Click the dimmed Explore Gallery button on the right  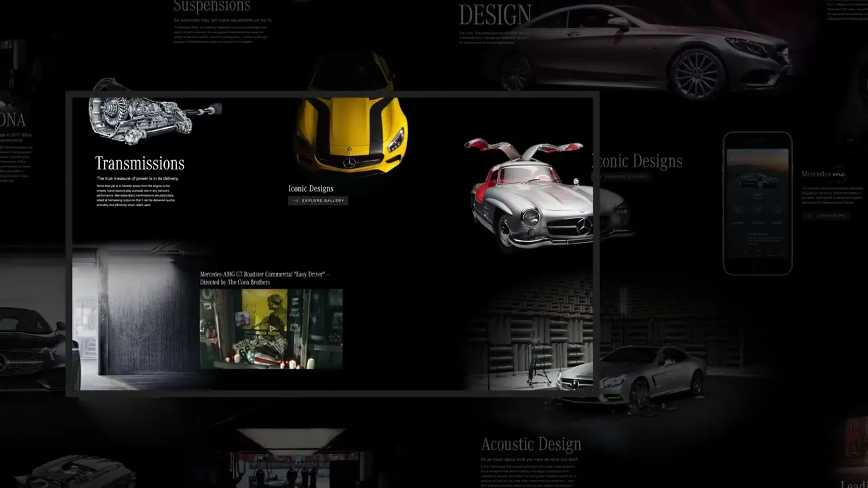click(622, 176)
